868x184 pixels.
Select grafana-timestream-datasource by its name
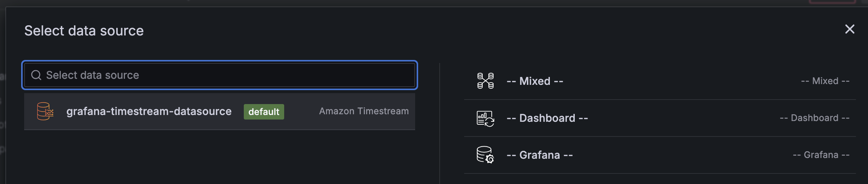click(x=149, y=111)
